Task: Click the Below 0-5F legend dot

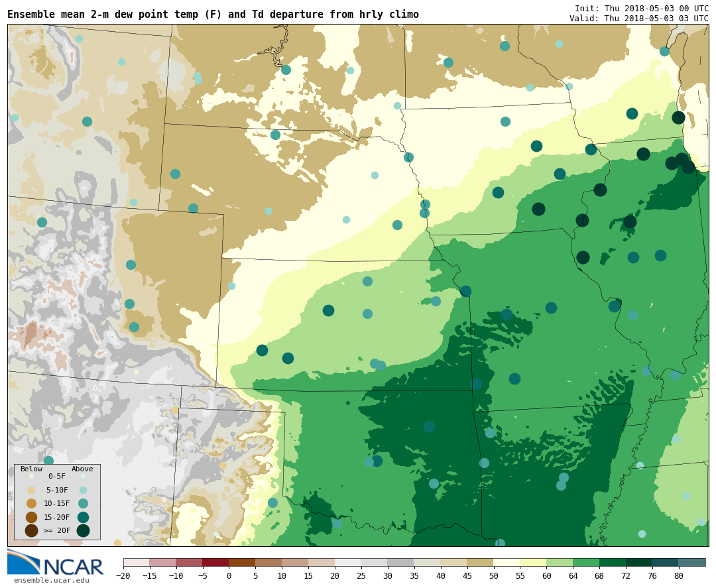Action: pyautogui.click(x=32, y=476)
